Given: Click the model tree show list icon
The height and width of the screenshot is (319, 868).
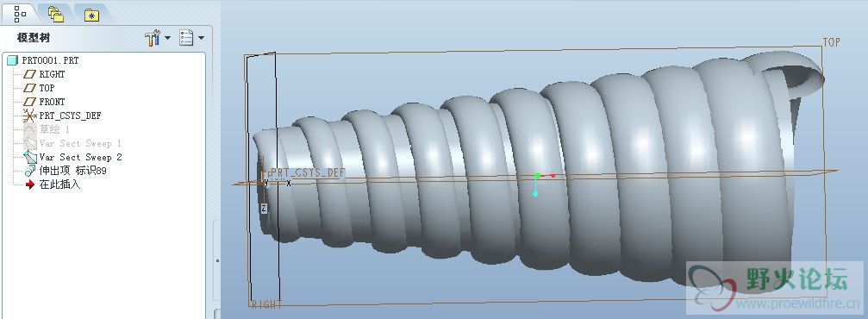Looking at the screenshot, I should pos(186,38).
